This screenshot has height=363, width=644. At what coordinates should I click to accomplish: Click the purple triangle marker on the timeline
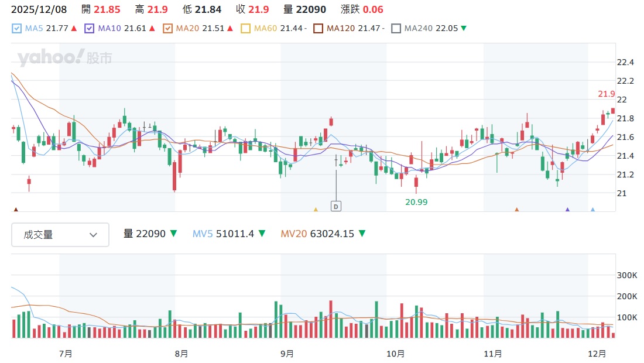567,209
